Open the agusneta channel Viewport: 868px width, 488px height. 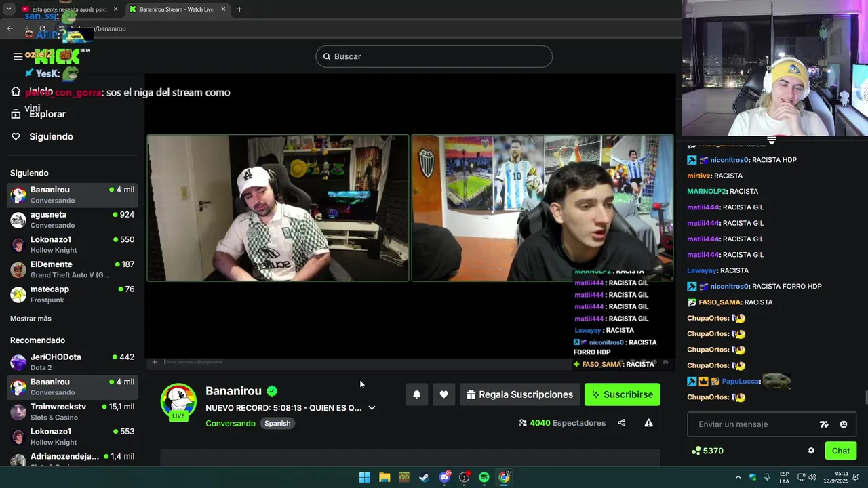coord(73,220)
